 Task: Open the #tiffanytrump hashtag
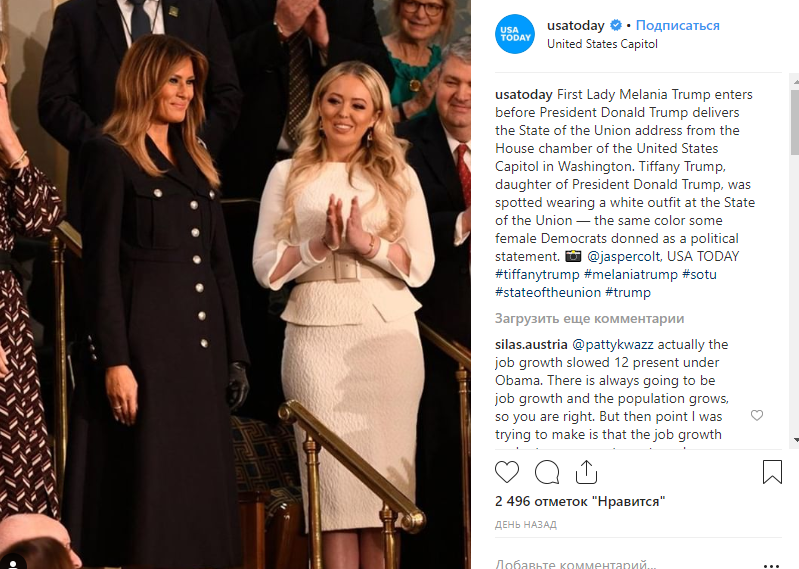[x=537, y=275]
